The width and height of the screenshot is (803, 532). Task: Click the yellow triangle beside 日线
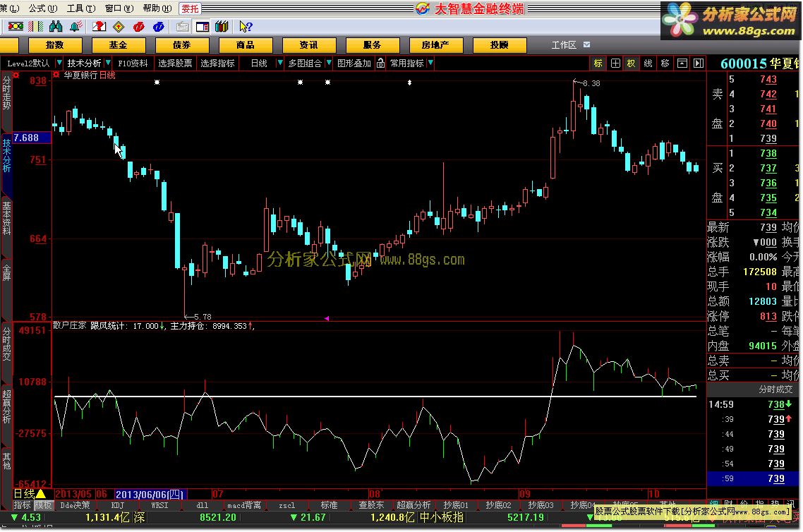coord(40,494)
